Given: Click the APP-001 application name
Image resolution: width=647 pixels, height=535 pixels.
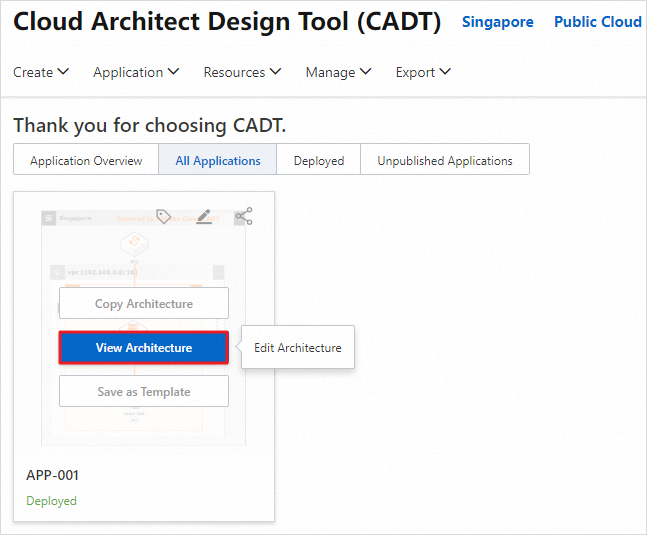Looking at the screenshot, I should (52, 475).
